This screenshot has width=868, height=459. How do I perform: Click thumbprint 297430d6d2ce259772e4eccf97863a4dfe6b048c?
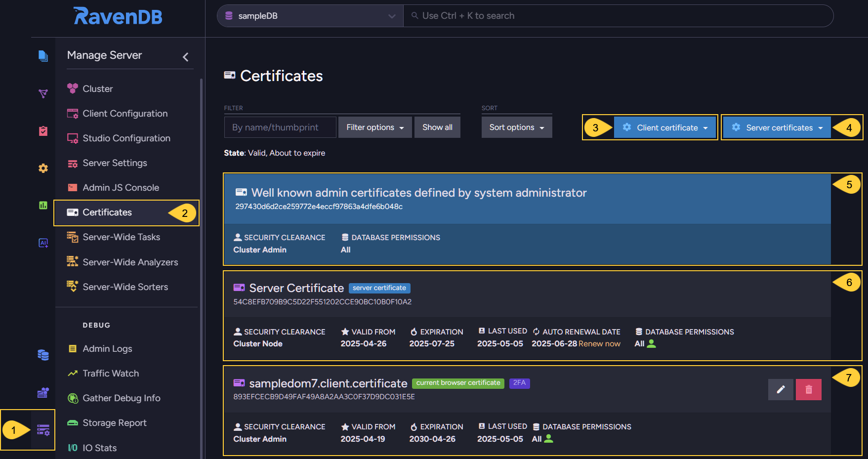pyautogui.click(x=319, y=207)
